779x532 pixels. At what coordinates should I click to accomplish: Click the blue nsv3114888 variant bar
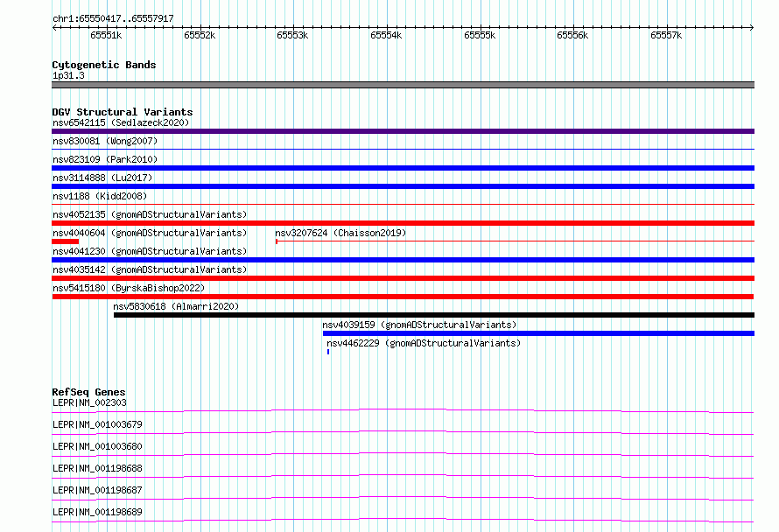403,186
